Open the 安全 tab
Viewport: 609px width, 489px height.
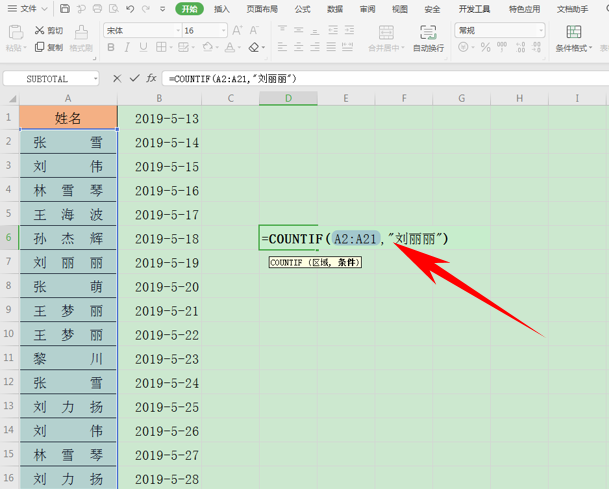[x=432, y=9]
